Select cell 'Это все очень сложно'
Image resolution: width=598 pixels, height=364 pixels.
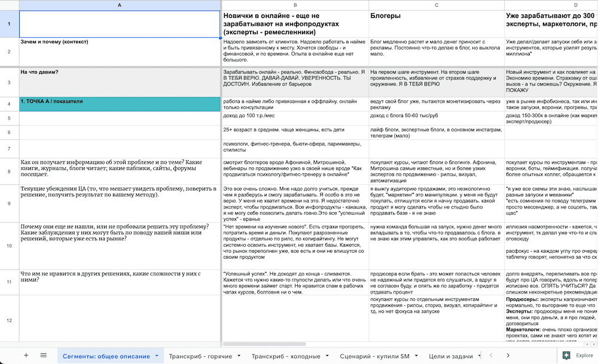pos(295,204)
